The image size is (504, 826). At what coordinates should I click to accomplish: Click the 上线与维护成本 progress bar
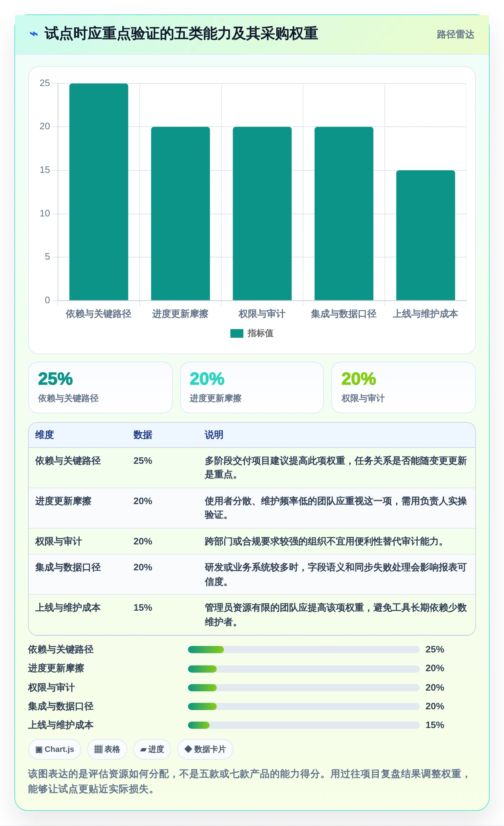tap(303, 725)
